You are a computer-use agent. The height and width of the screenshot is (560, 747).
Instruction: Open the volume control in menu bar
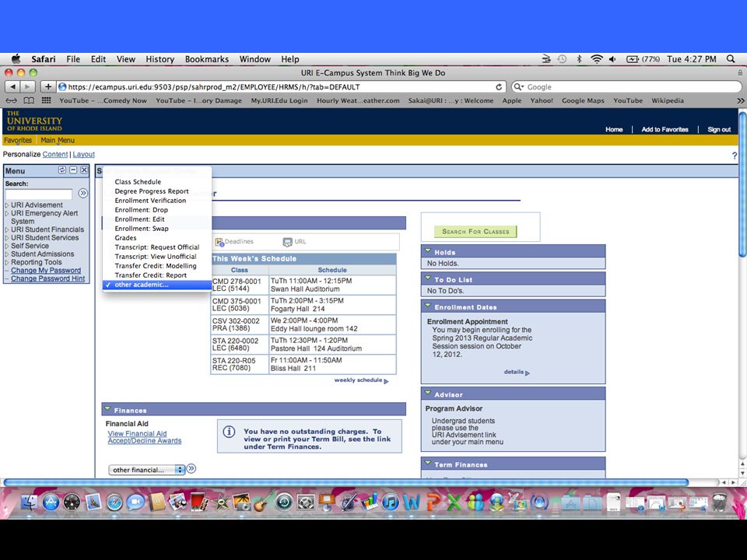click(612, 59)
